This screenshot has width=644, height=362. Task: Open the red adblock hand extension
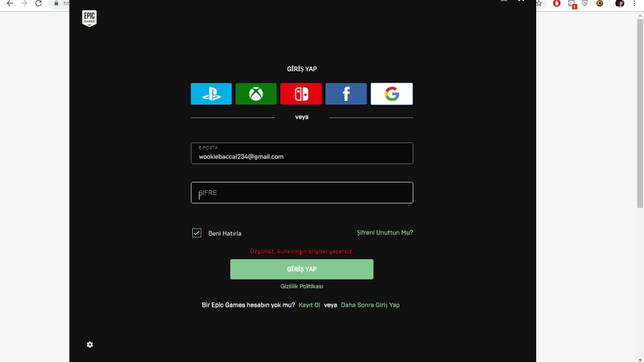click(556, 4)
